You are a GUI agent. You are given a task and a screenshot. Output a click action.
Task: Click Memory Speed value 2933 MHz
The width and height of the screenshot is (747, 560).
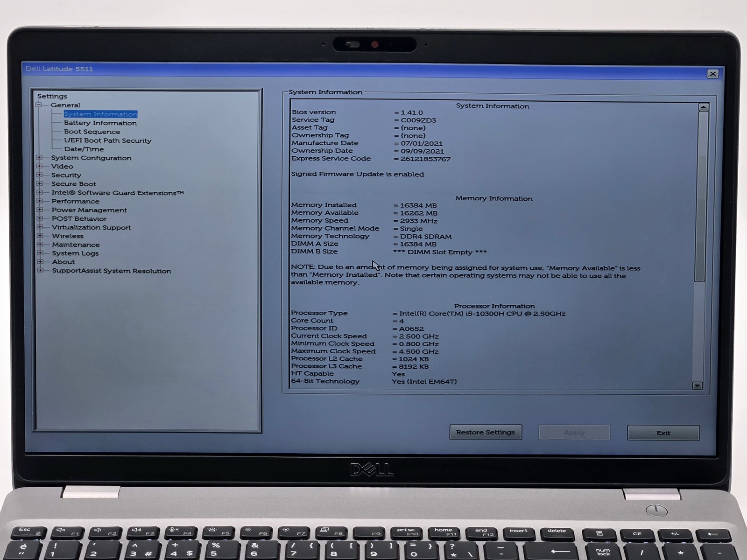point(418,221)
